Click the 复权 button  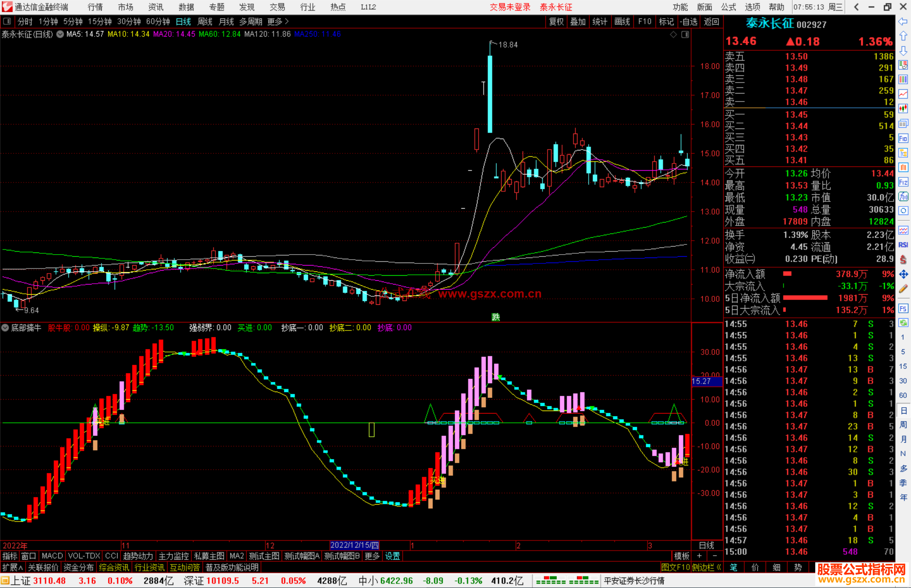(x=556, y=21)
